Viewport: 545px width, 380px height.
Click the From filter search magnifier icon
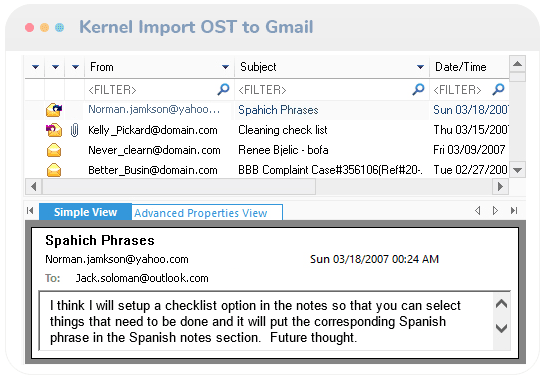coord(223,90)
